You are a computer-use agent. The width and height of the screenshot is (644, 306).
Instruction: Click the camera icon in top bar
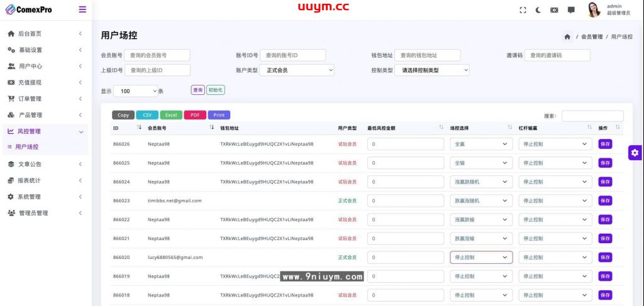554,10
